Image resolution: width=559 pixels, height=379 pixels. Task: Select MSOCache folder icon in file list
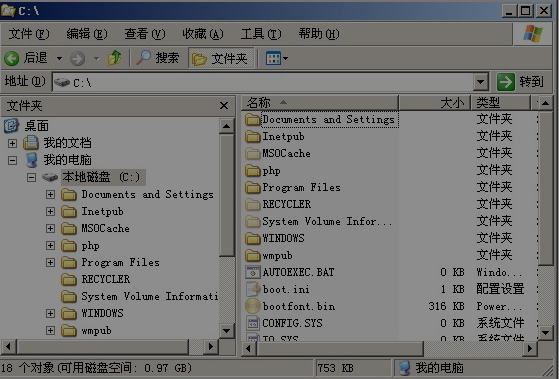[253, 154]
